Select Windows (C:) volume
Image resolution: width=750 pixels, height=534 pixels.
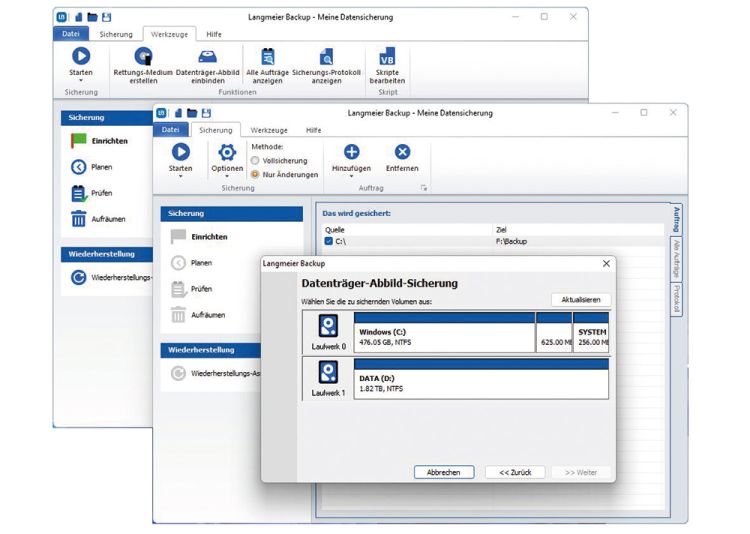coord(444,333)
